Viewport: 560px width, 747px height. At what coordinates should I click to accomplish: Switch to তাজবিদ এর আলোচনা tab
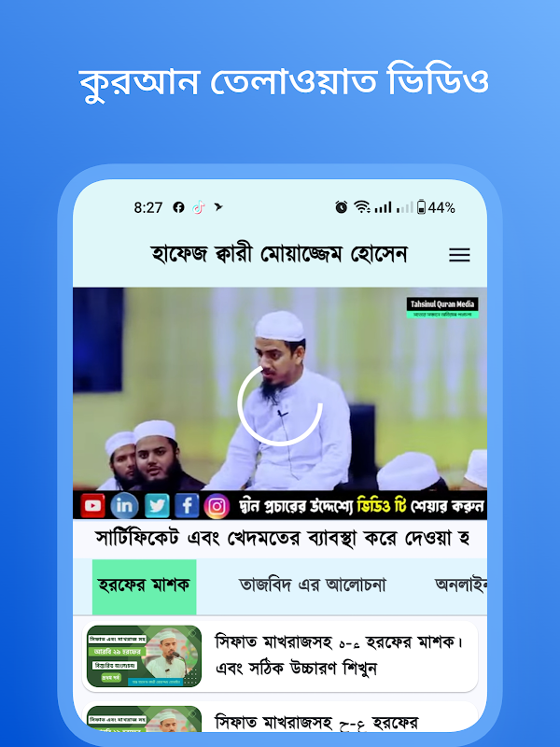[x=313, y=585]
